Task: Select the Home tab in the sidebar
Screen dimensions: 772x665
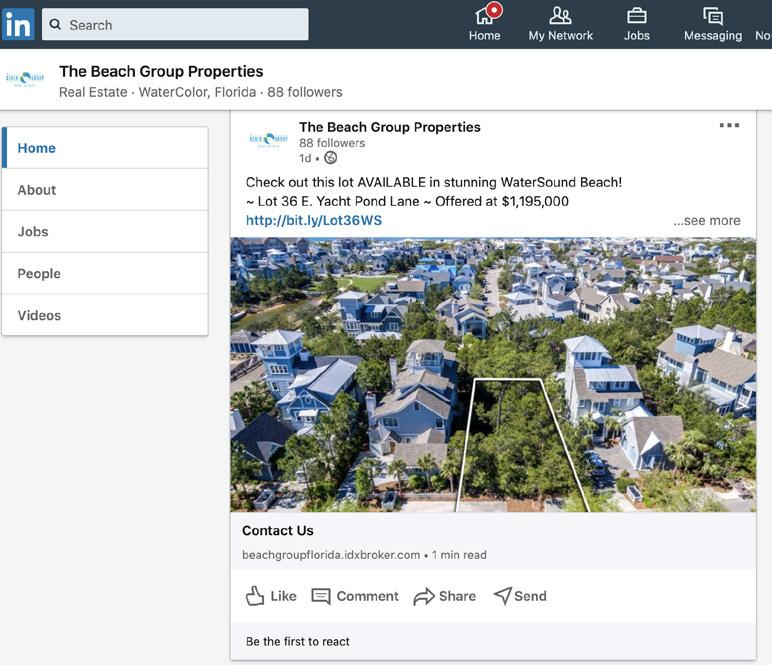Action: tap(105, 148)
